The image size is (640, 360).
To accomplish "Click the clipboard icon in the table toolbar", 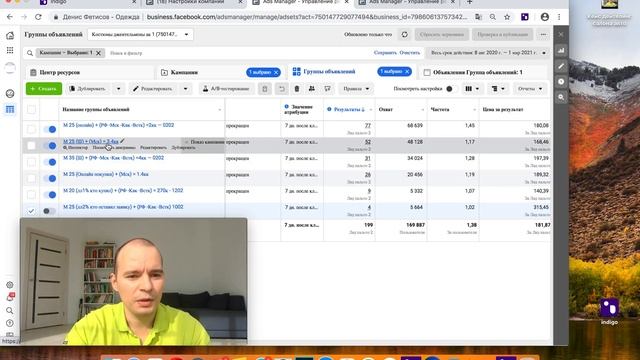I will coord(264,89).
